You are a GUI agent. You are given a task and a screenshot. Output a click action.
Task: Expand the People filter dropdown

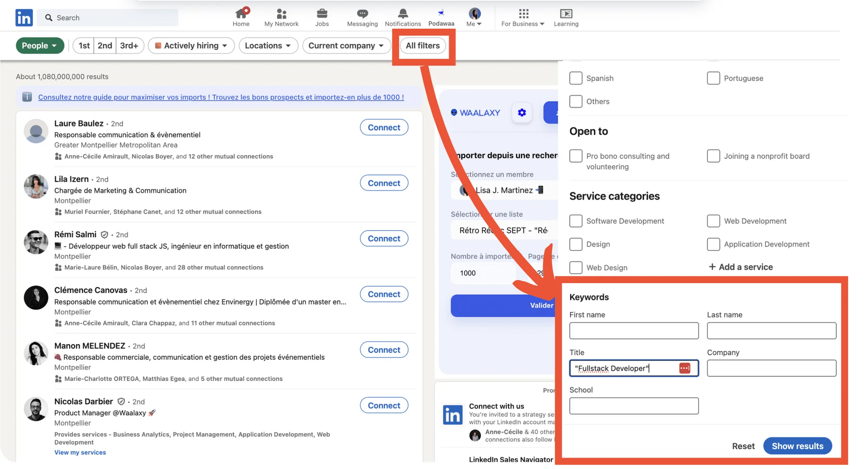[x=40, y=46]
